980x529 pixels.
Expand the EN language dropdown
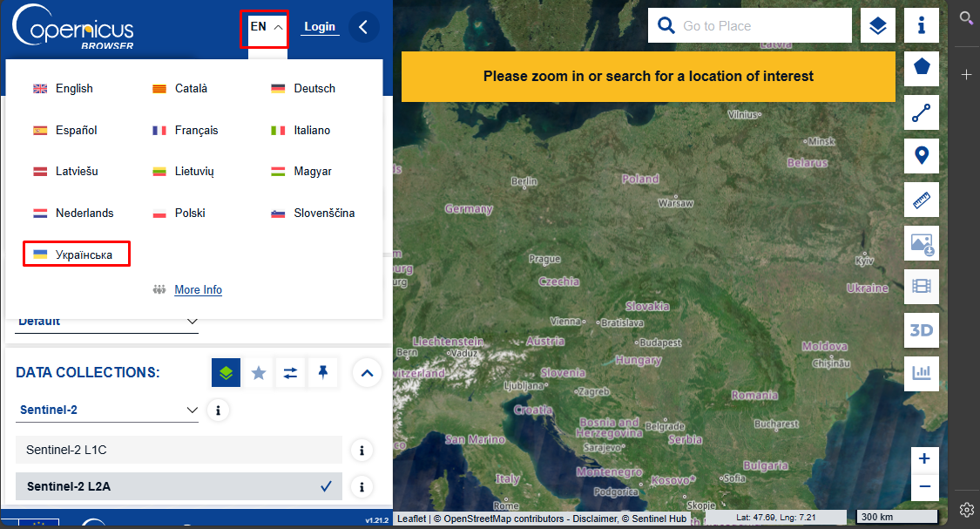(267, 27)
